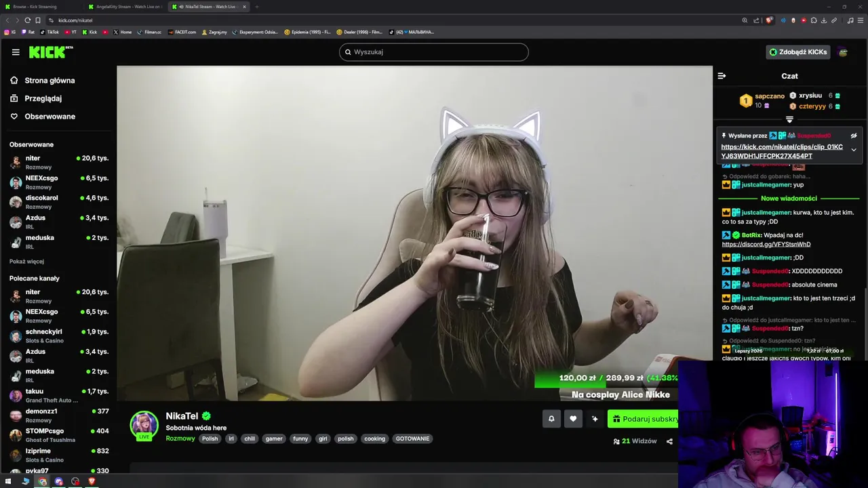Click the address bar URL
The width and height of the screenshot is (868, 488).
click(75, 20)
